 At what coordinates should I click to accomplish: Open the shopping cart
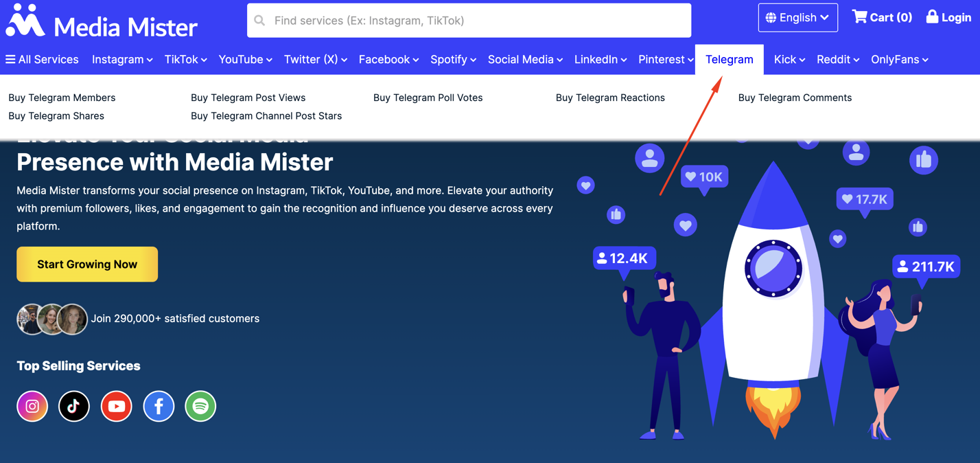882,16
